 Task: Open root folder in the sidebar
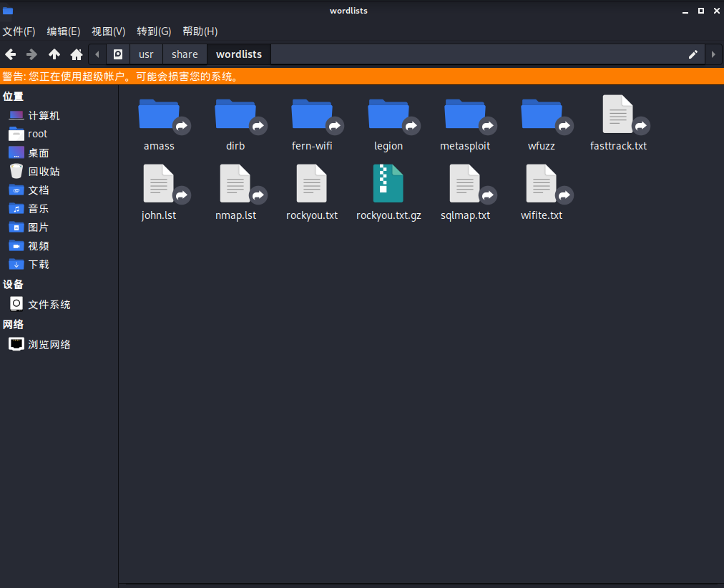point(59,134)
